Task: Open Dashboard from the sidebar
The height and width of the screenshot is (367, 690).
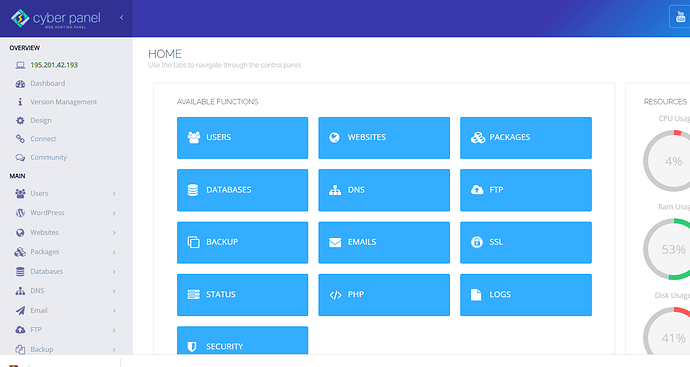Action: point(48,84)
